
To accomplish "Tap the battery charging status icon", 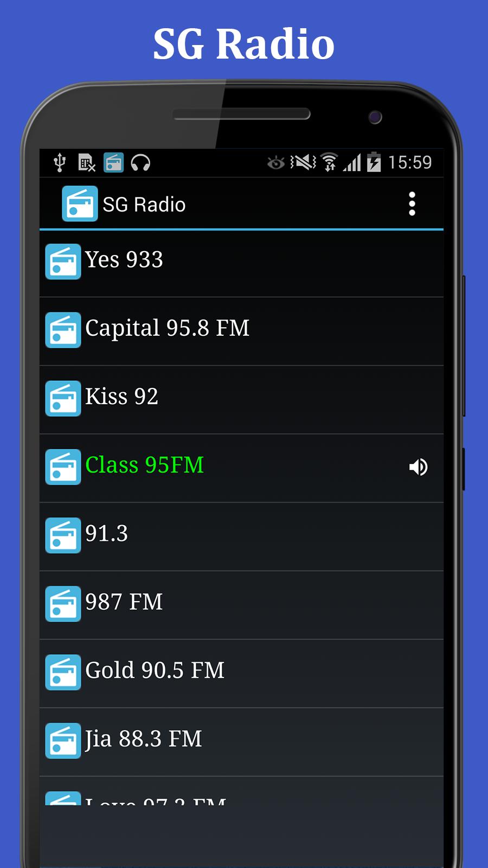I will (x=374, y=162).
